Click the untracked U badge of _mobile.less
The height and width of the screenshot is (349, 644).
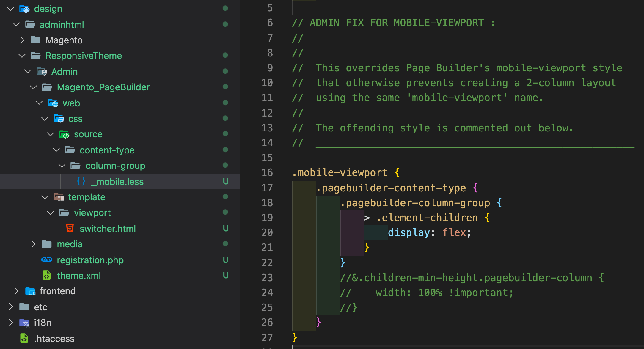[x=226, y=181]
